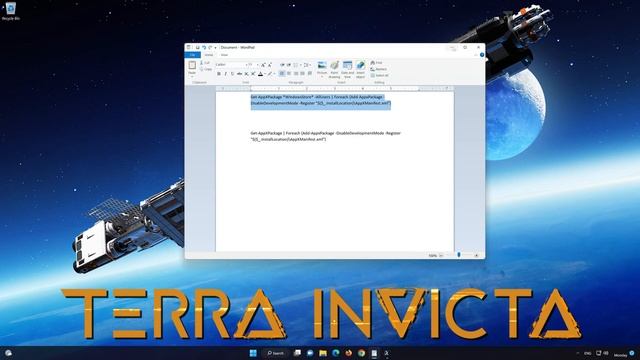This screenshot has height=360, width=640.
Task: Open the font family combo box
Action: click(231, 65)
